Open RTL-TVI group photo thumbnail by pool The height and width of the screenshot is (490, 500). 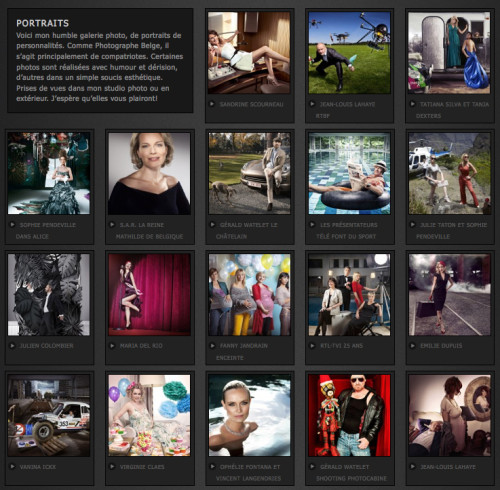coord(349,295)
